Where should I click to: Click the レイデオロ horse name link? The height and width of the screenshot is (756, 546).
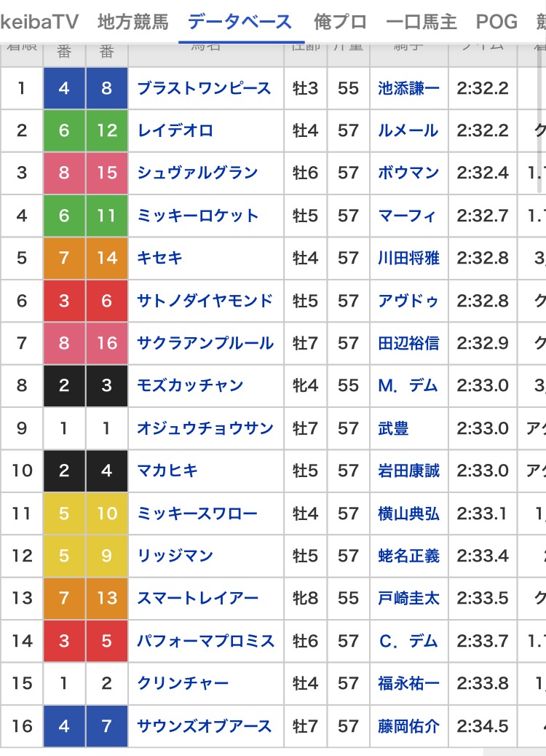pyautogui.click(x=175, y=130)
